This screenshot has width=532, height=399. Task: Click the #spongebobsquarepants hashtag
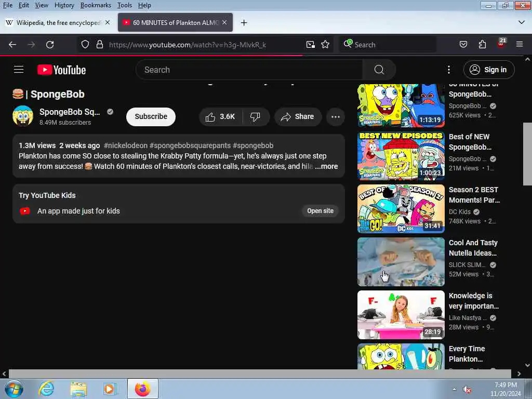click(x=190, y=145)
